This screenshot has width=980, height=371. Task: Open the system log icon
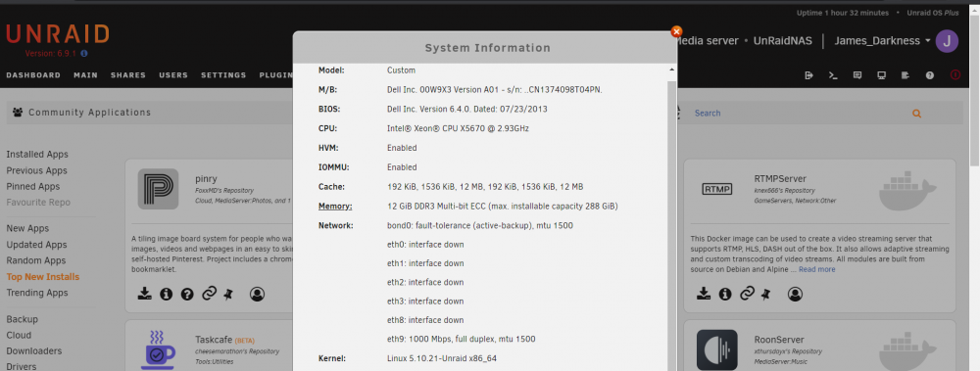click(906, 75)
